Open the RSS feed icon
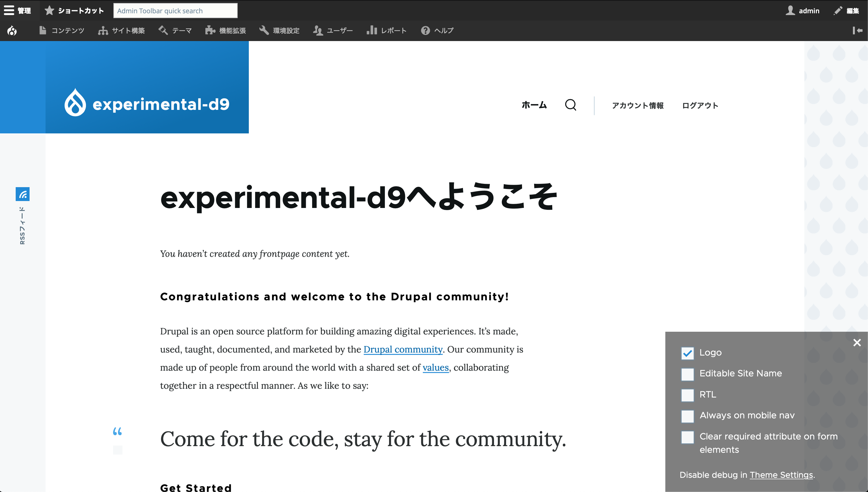Image resolution: width=868 pixels, height=492 pixels. click(x=23, y=194)
